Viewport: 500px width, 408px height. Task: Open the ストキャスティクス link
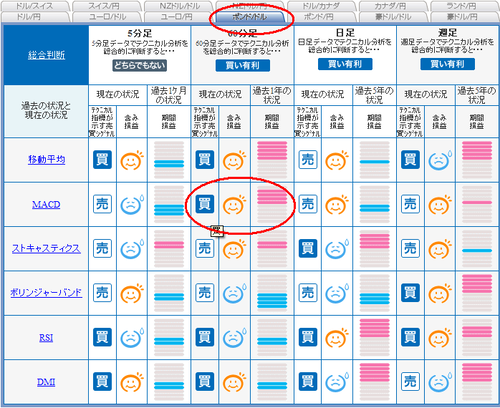(46, 249)
